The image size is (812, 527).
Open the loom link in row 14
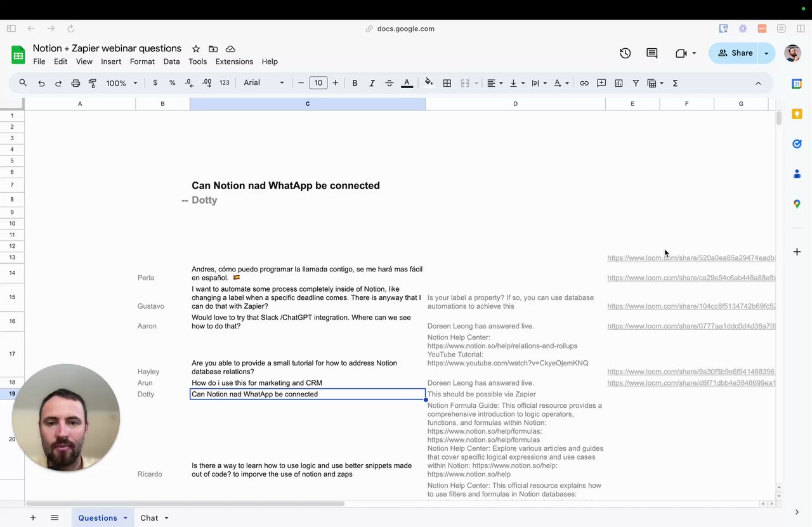(691, 278)
